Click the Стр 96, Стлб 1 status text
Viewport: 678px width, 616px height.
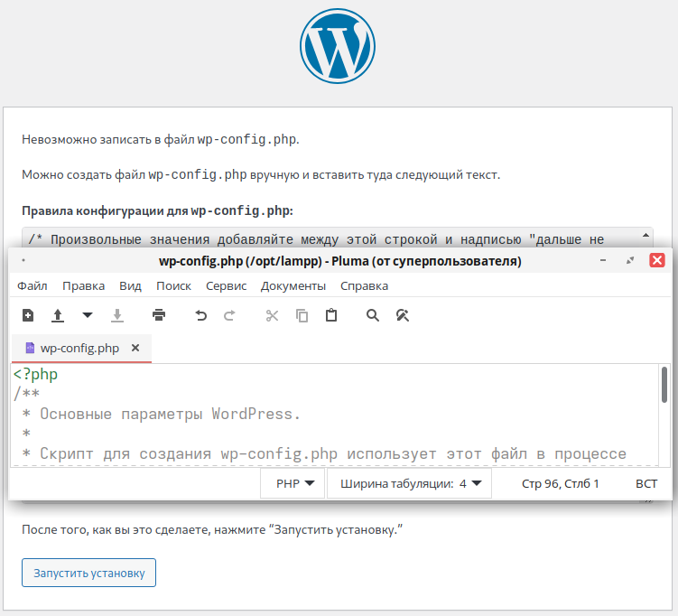point(560,483)
